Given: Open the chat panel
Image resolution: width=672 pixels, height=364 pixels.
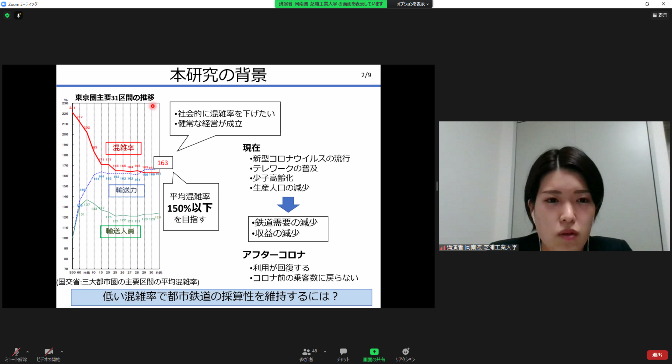Looking at the screenshot, I should point(343,352).
